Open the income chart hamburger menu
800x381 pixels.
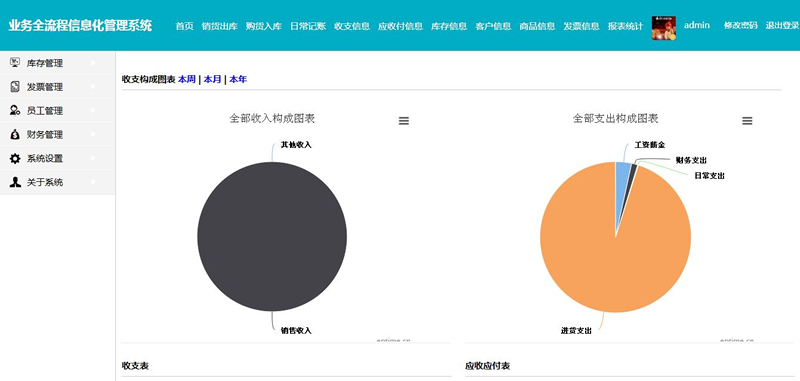click(x=404, y=121)
